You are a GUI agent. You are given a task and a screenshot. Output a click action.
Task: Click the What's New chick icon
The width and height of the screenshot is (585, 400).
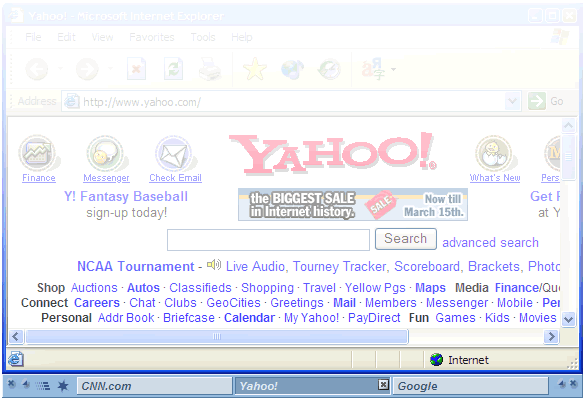tap(493, 153)
